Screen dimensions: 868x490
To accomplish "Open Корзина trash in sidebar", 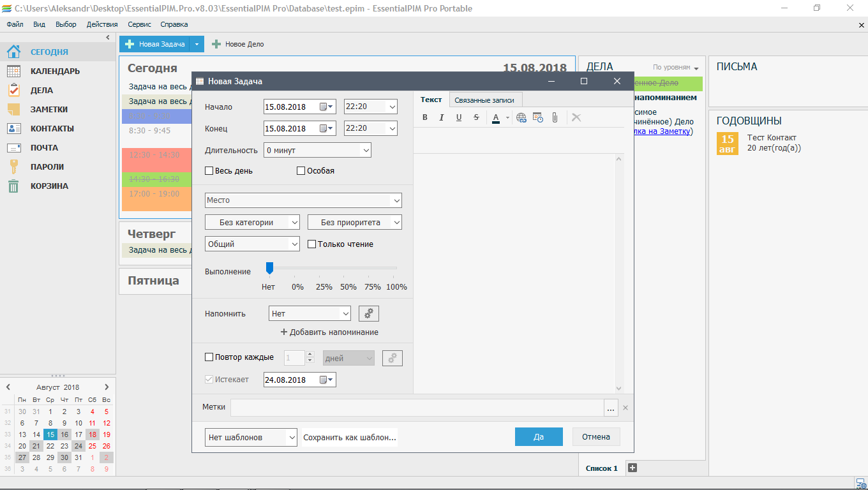I will [x=49, y=186].
